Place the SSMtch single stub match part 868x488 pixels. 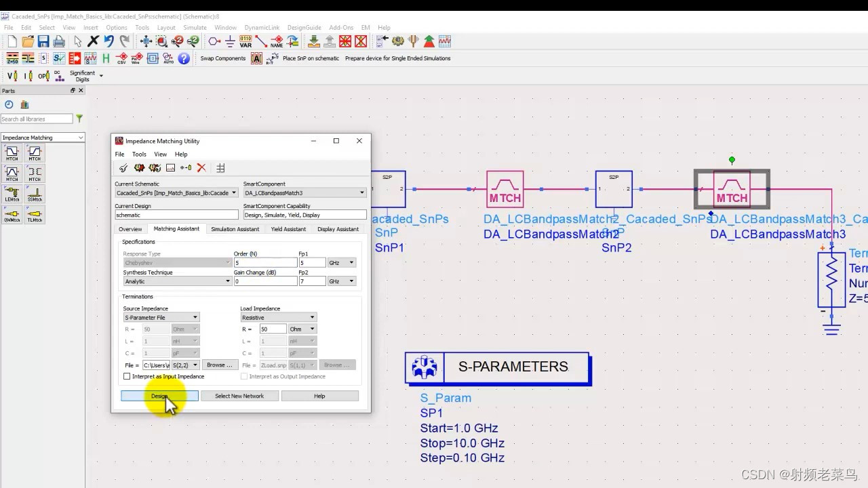34,194
